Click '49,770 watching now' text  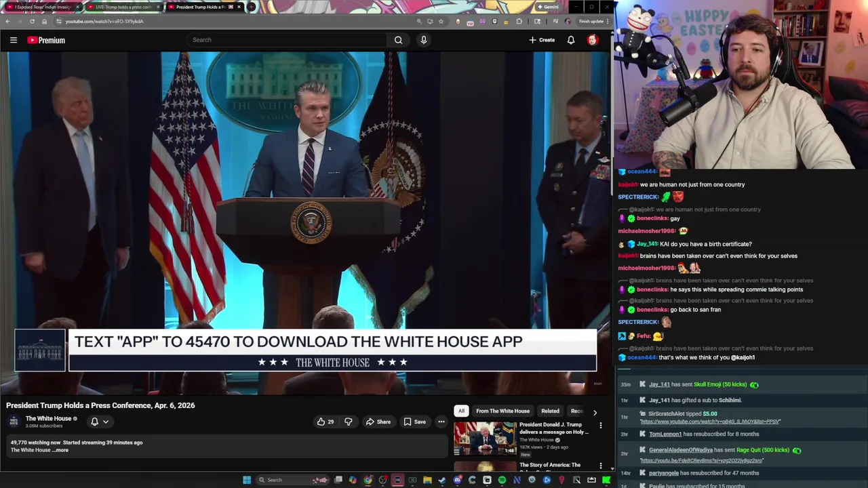[35, 443]
